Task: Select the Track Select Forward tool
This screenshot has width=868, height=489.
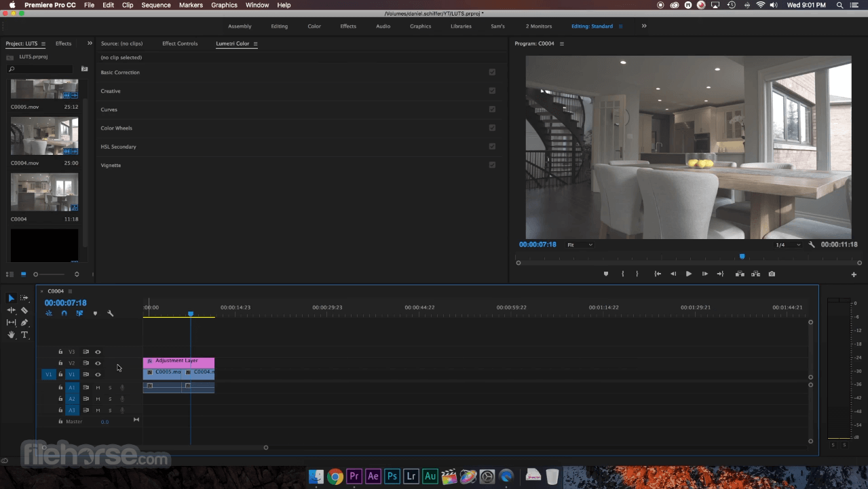Action: point(24,298)
